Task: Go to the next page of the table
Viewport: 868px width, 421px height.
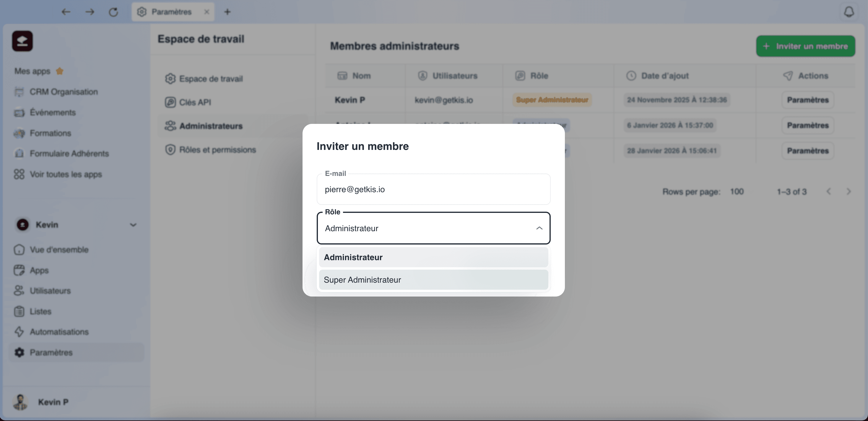Action: pyautogui.click(x=849, y=192)
